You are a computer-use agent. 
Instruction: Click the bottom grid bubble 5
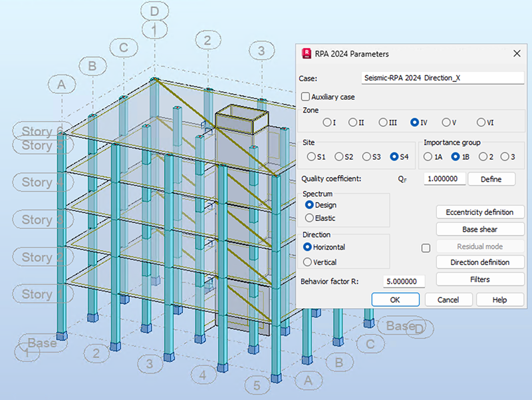[257, 385]
